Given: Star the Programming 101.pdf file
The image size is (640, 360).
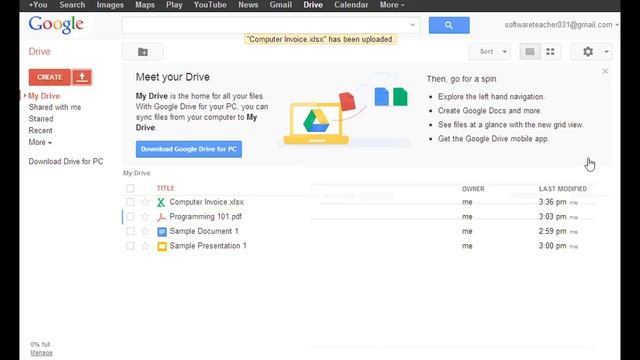Looking at the screenshot, I should (145, 216).
